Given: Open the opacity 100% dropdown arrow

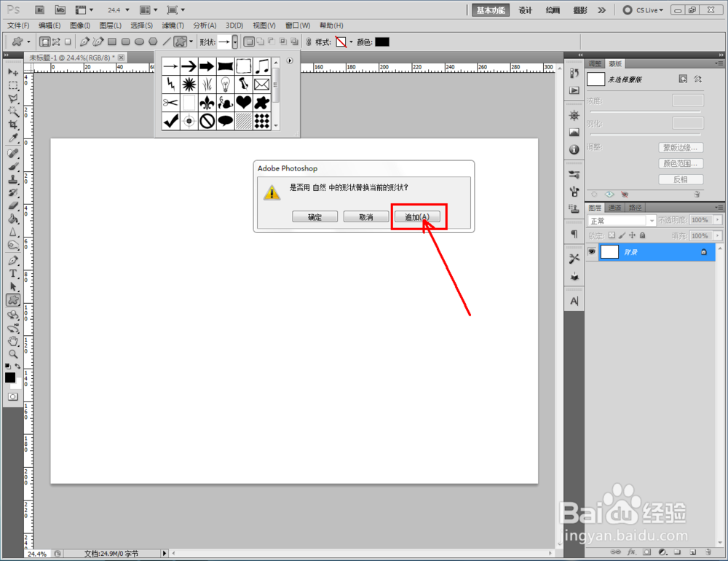Looking at the screenshot, I should click(x=718, y=220).
